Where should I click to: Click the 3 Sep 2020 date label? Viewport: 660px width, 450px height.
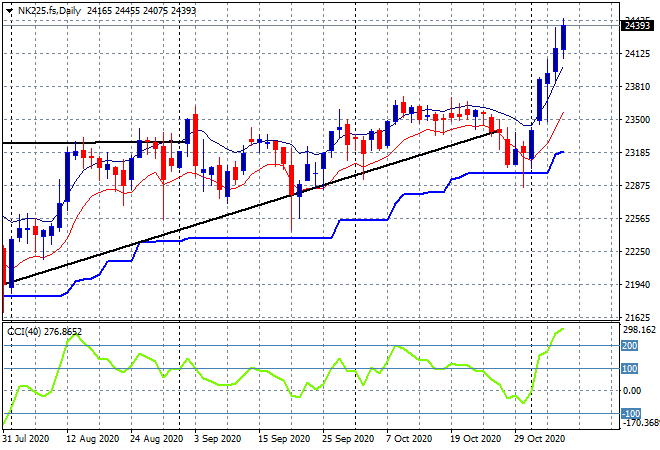(x=218, y=439)
